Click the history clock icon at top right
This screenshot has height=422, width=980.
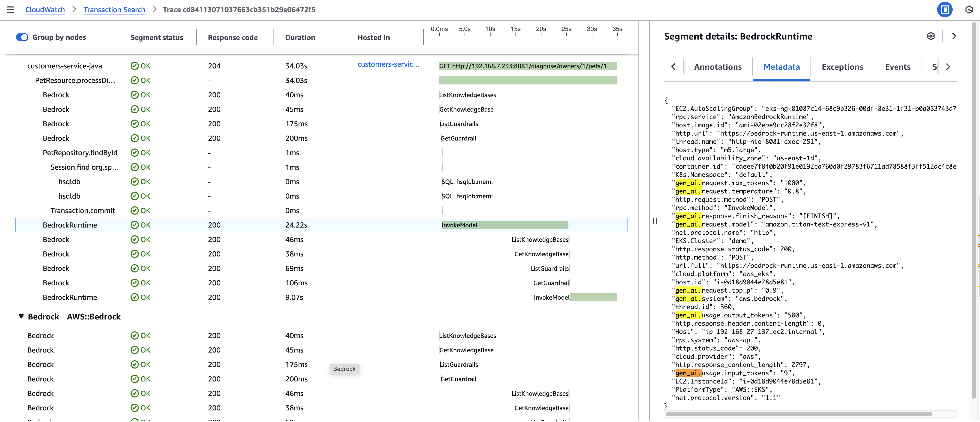970,10
